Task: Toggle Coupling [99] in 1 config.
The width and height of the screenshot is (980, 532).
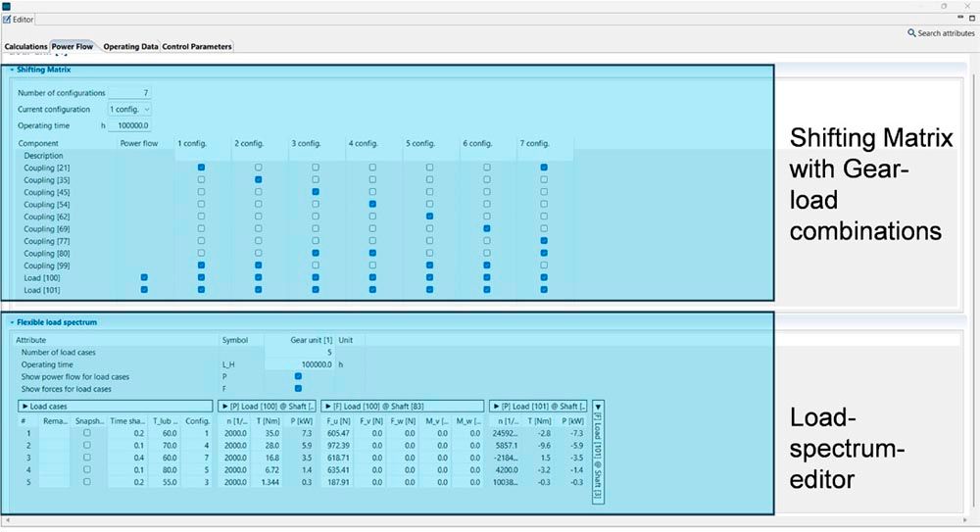Action: pos(201,266)
